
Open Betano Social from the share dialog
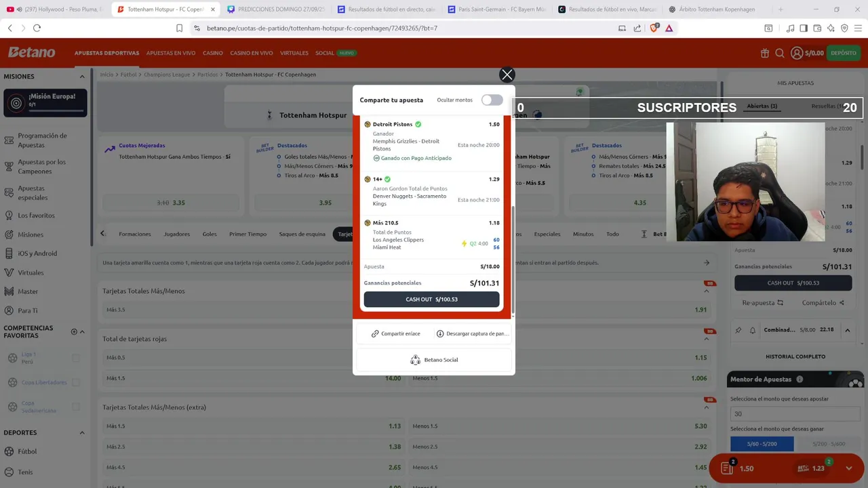(x=434, y=360)
